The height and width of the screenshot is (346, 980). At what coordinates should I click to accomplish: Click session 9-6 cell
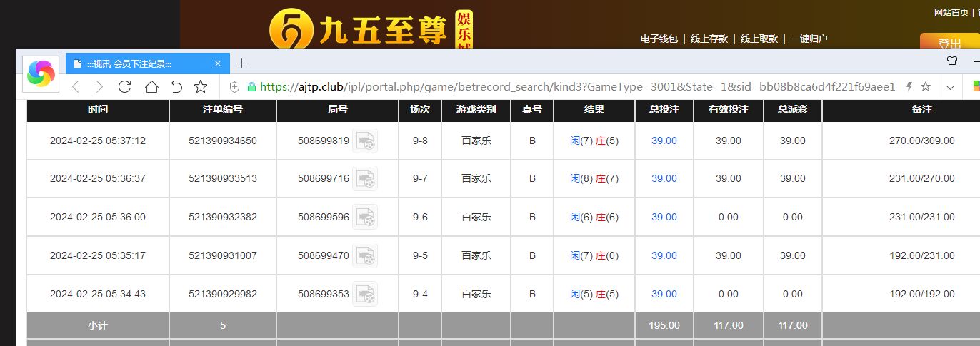click(x=420, y=217)
